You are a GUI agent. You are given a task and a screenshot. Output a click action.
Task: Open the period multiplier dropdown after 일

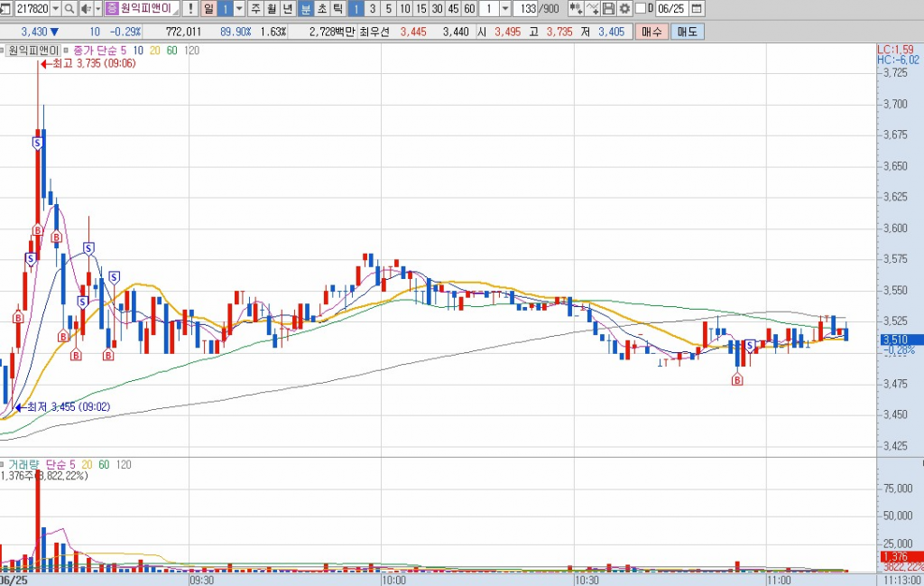coord(239,9)
